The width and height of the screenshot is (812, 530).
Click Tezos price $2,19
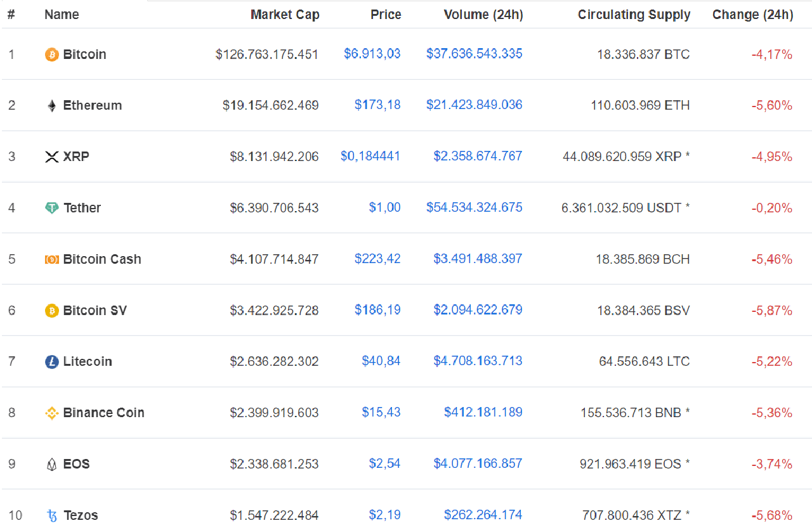point(385,515)
